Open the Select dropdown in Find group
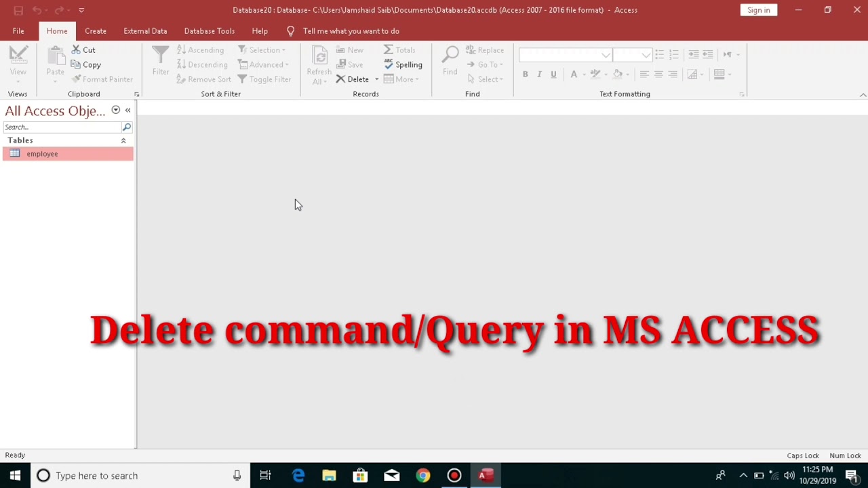Screen dimensions: 868x488 (485, 79)
